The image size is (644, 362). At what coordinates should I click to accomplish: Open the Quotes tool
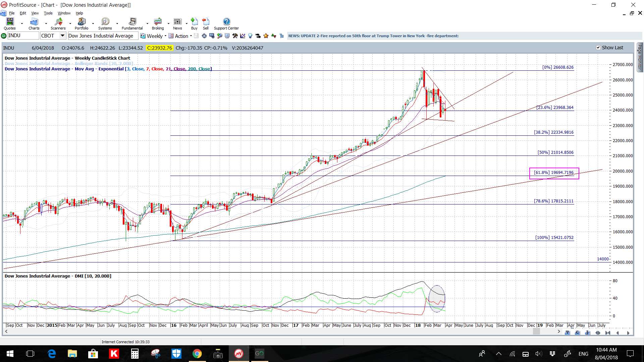(x=10, y=23)
